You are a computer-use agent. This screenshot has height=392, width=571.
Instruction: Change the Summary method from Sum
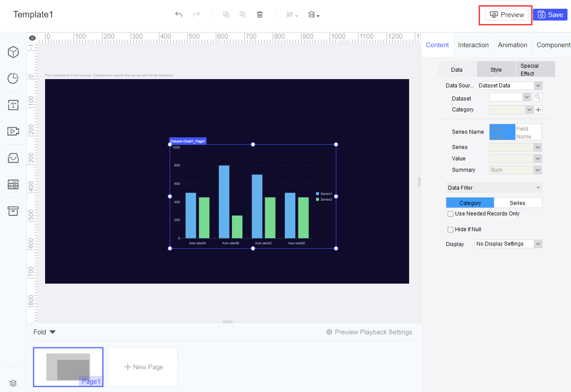(x=515, y=170)
